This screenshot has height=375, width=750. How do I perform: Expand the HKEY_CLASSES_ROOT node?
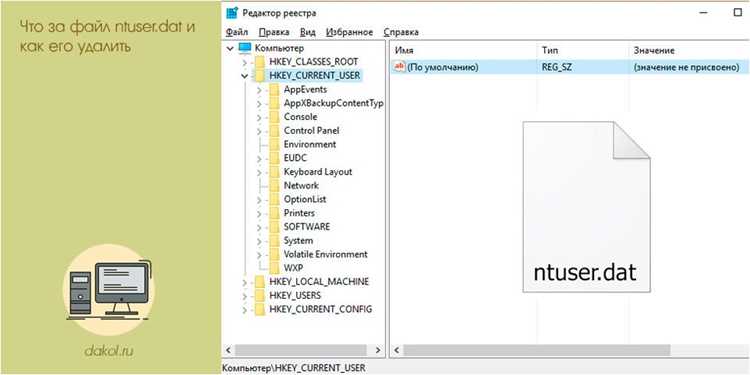tap(244, 62)
